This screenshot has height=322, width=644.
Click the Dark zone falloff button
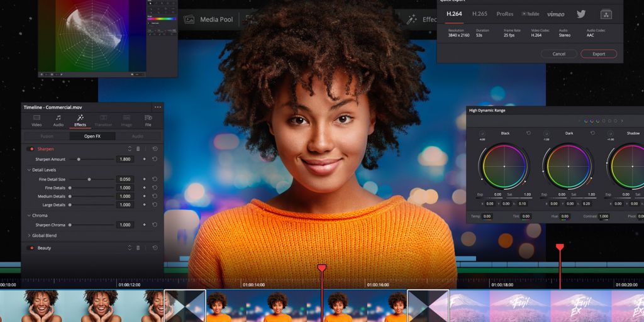coord(547,133)
